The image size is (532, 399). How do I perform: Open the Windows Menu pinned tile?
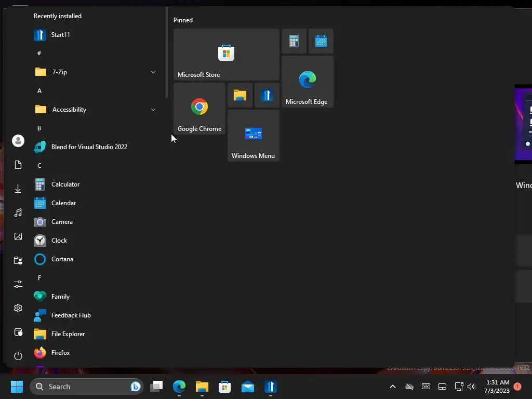pyautogui.click(x=254, y=136)
